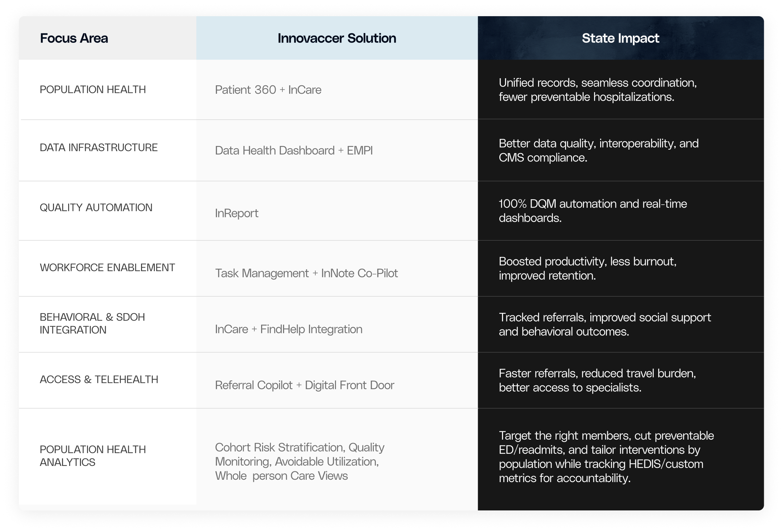The width and height of the screenshot is (783, 532).
Task: Select the DATA INFRASTRUCTURE row label
Action: [x=99, y=147]
